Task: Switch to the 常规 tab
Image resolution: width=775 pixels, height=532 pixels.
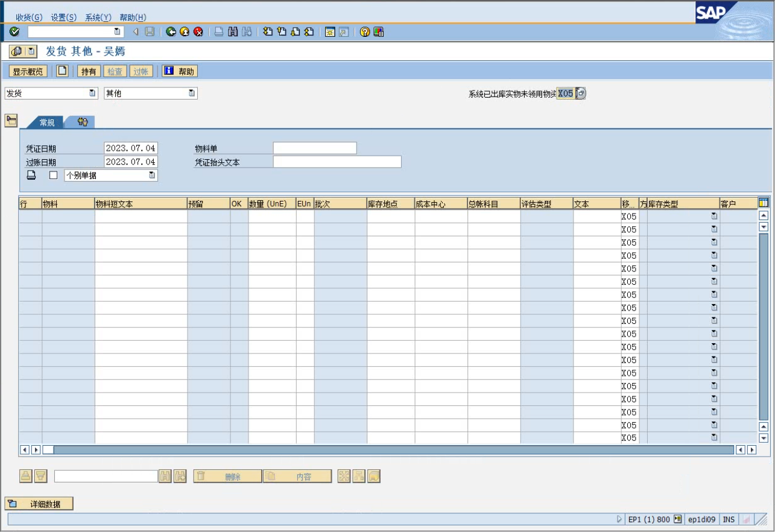Action: click(x=47, y=122)
